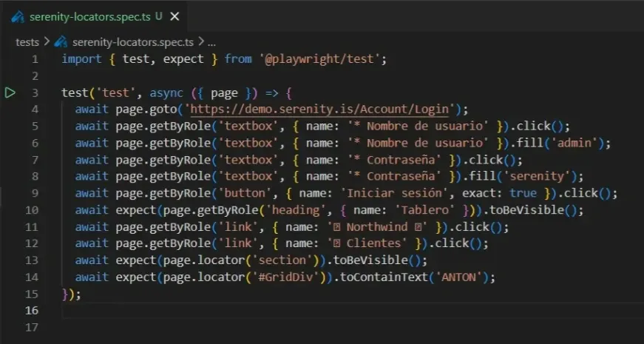Expand the breadcrumb ellipsis symbol list

(x=212, y=42)
